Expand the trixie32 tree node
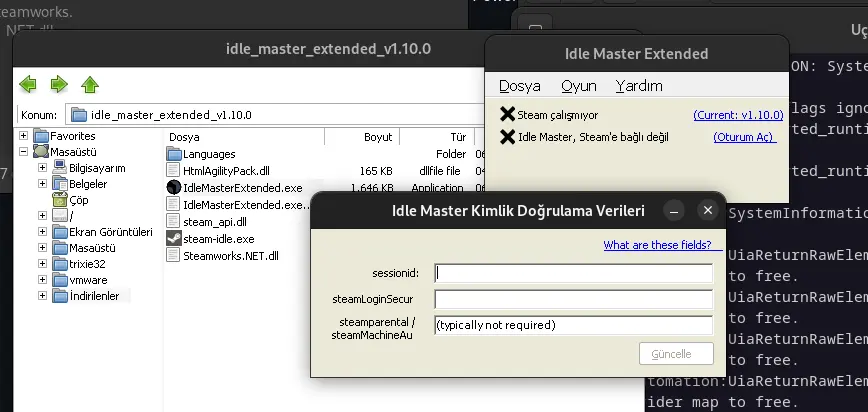This screenshot has height=412, width=868. pos(42,264)
